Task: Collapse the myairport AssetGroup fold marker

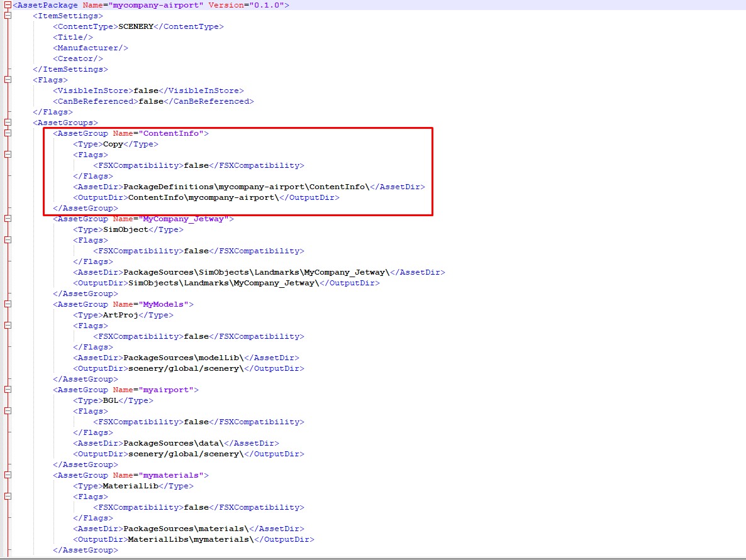Action: coord(8,390)
